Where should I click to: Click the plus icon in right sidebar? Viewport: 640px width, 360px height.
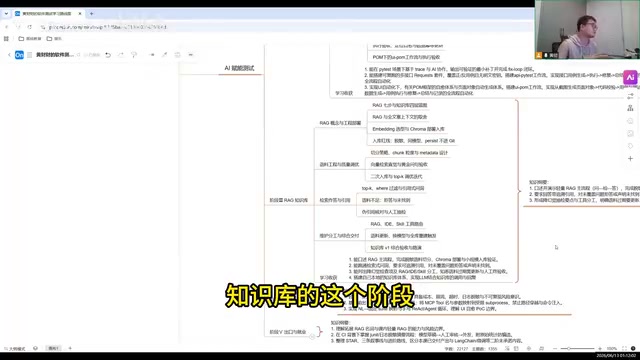630,158
